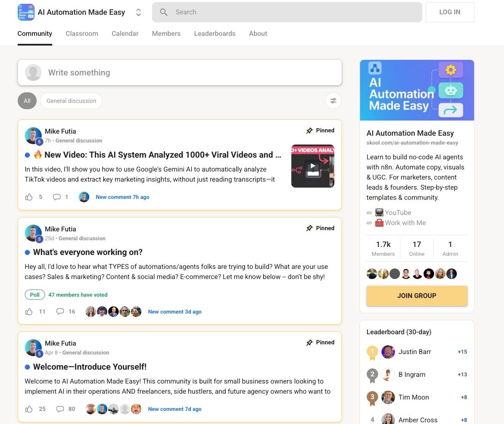Viewport: 504px width, 424px height.
Task: Click B Ingram's avatar in leaderboard
Action: 388,374
